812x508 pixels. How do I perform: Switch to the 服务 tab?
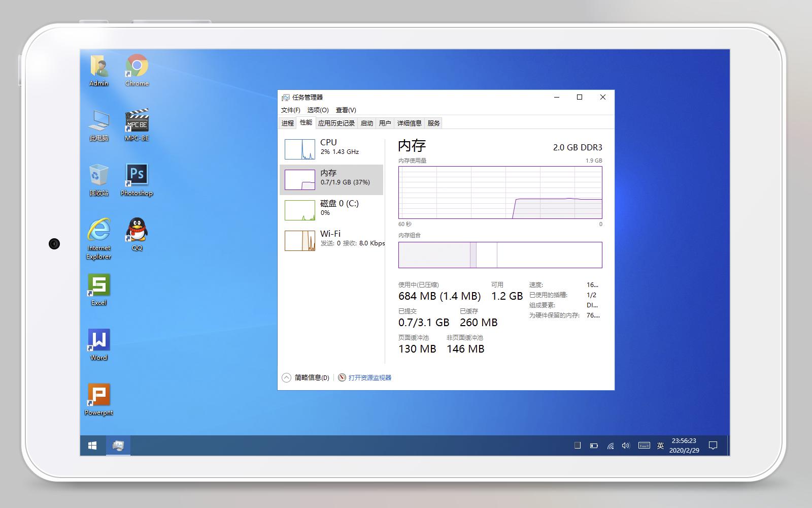click(434, 122)
